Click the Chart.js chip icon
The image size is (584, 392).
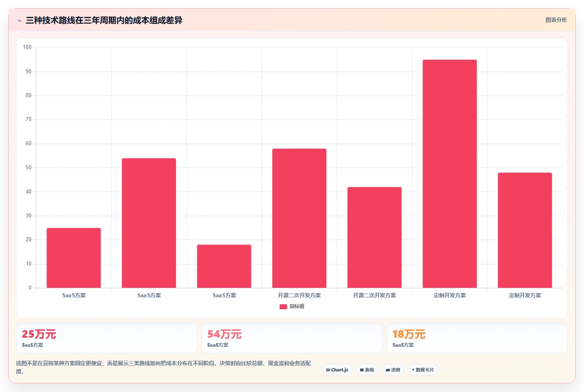(x=328, y=370)
